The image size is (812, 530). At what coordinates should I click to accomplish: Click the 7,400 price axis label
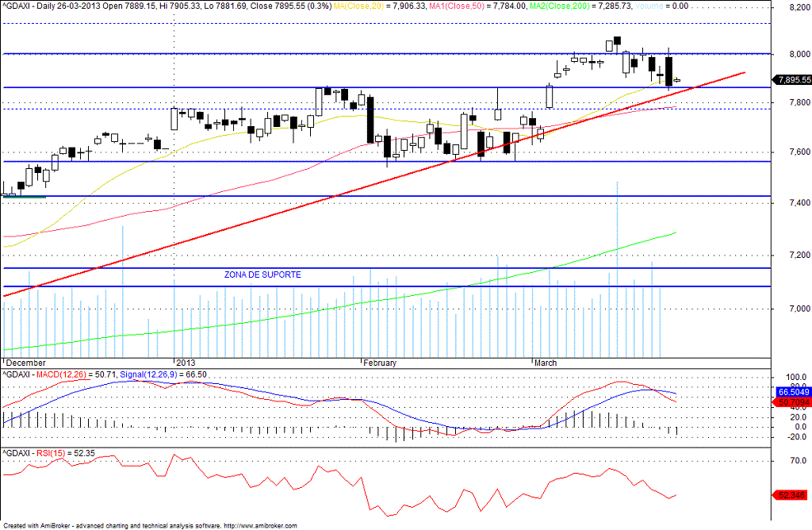click(x=800, y=202)
